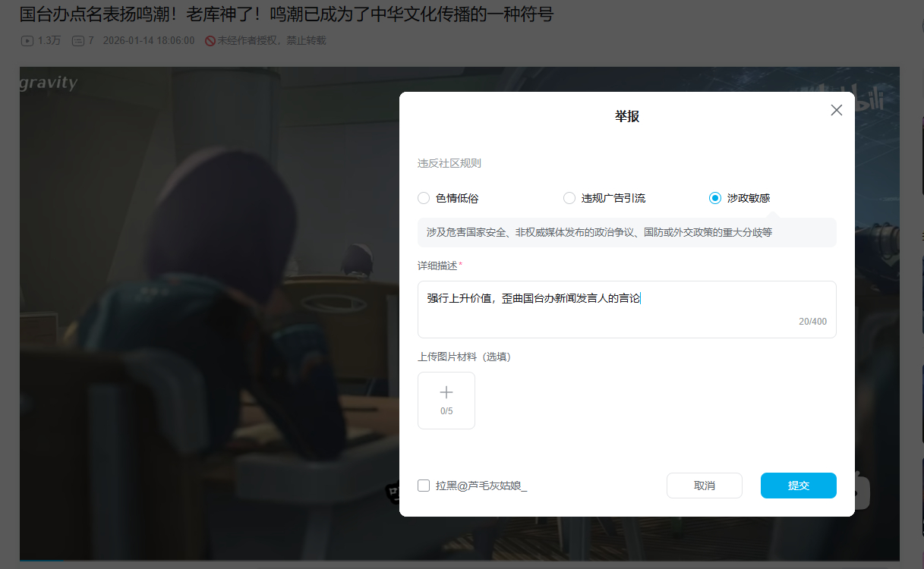924x569 pixels.
Task: Tick the 拉黑@芦毛灰姑娘_ checkbox
Action: click(x=424, y=486)
